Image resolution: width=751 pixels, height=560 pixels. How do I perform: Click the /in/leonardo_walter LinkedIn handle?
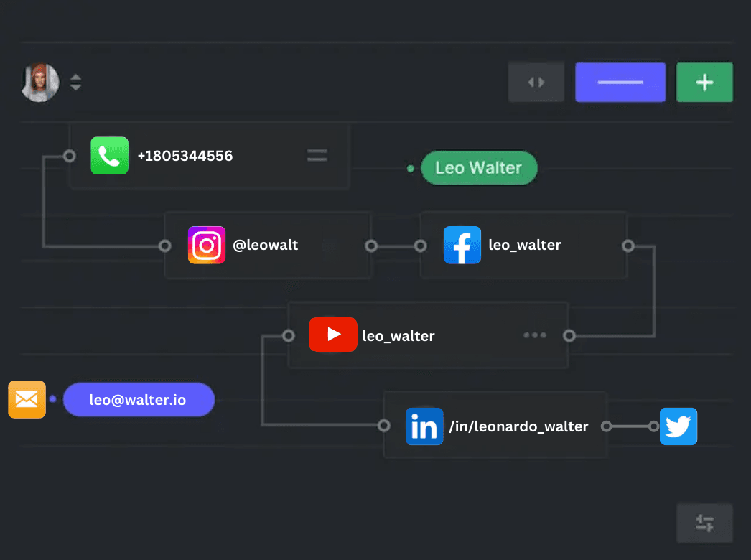pyautogui.click(x=518, y=426)
